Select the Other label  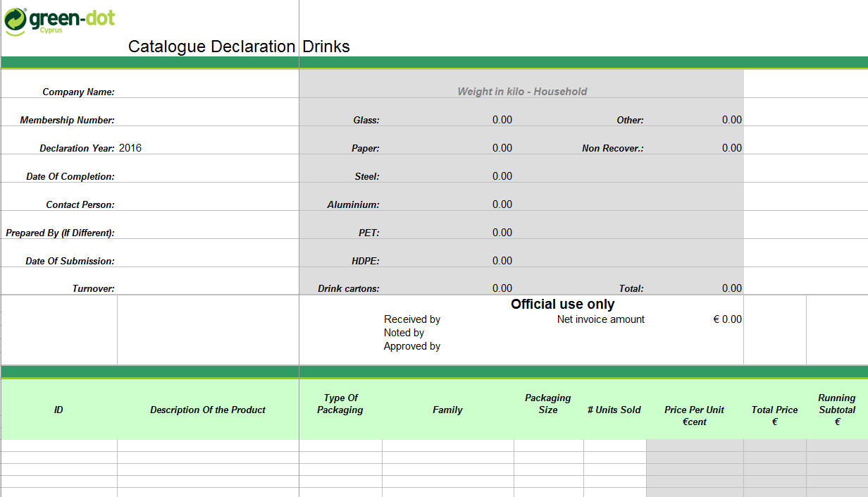coord(630,120)
